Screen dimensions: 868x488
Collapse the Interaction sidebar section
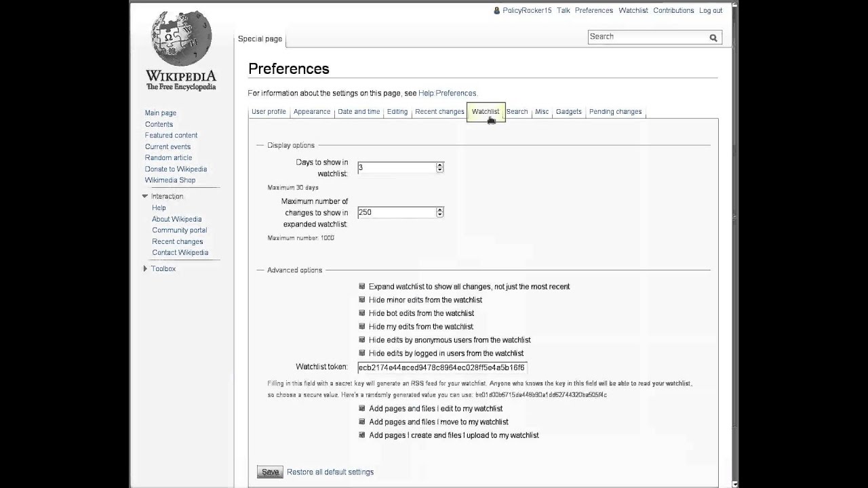(144, 197)
